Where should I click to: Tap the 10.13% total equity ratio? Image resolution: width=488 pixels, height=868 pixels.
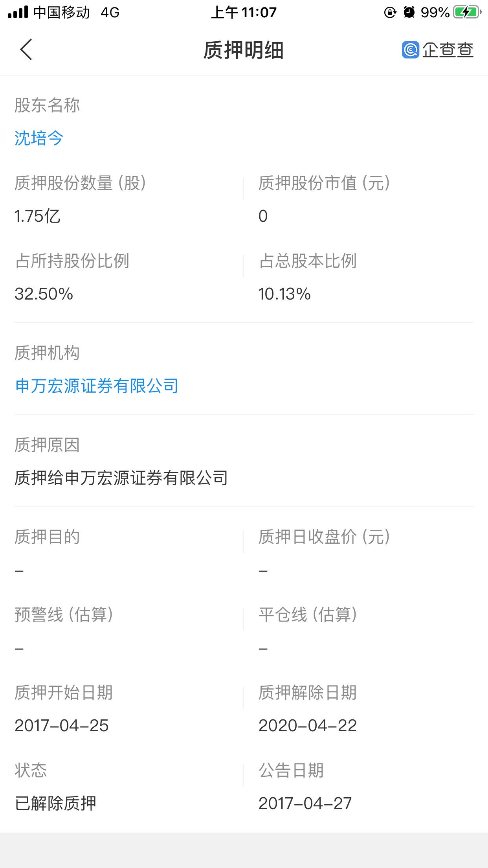tap(284, 294)
